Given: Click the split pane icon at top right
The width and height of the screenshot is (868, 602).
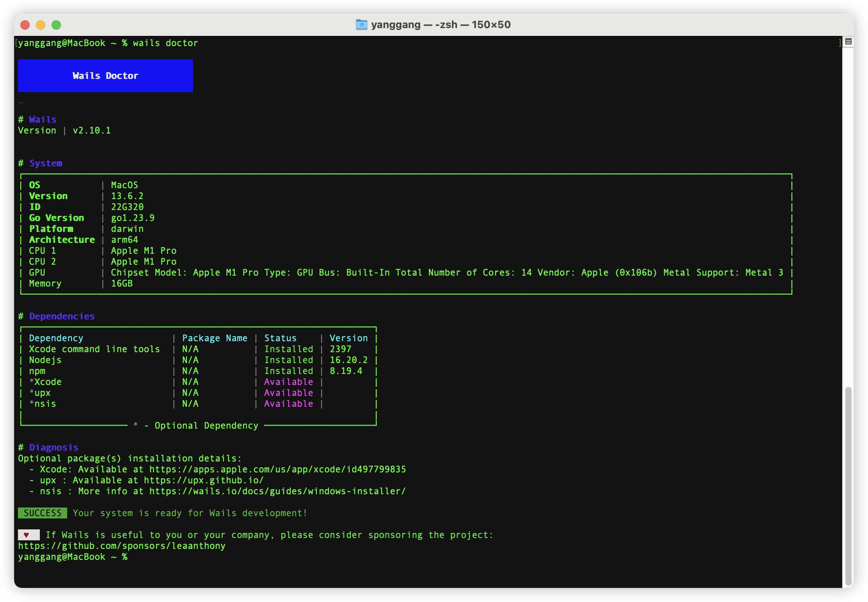Looking at the screenshot, I should [848, 41].
